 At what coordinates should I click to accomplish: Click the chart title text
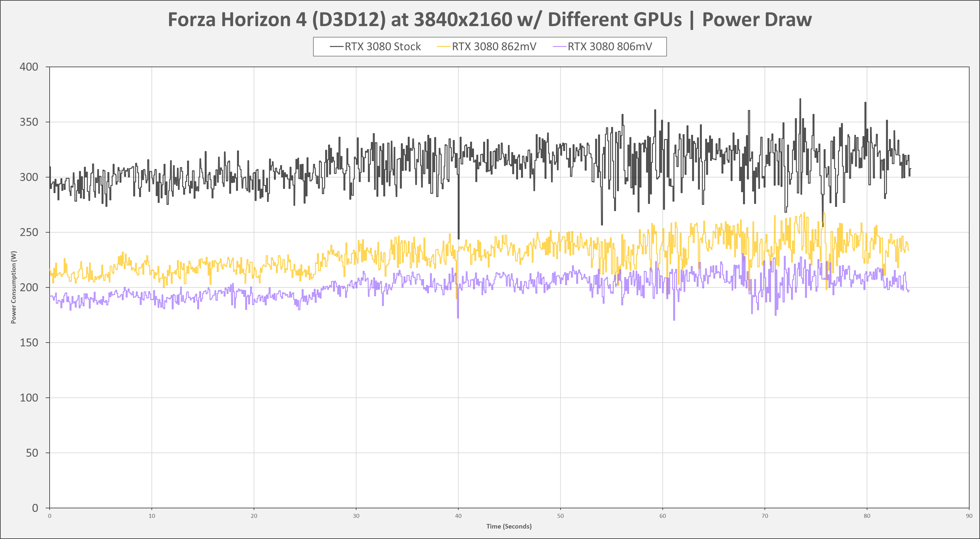click(x=490, y=19)
